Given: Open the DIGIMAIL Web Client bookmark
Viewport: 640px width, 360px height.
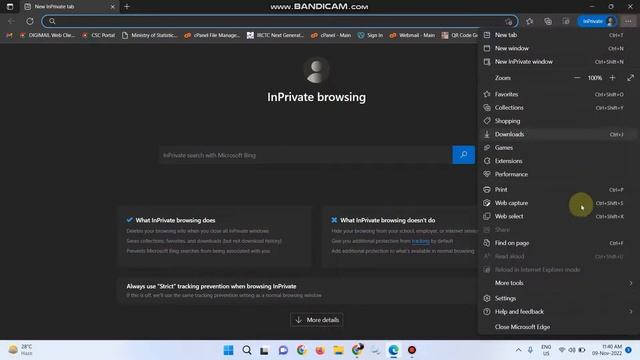Looking at the screenshot, I should [x=47, y=36].
